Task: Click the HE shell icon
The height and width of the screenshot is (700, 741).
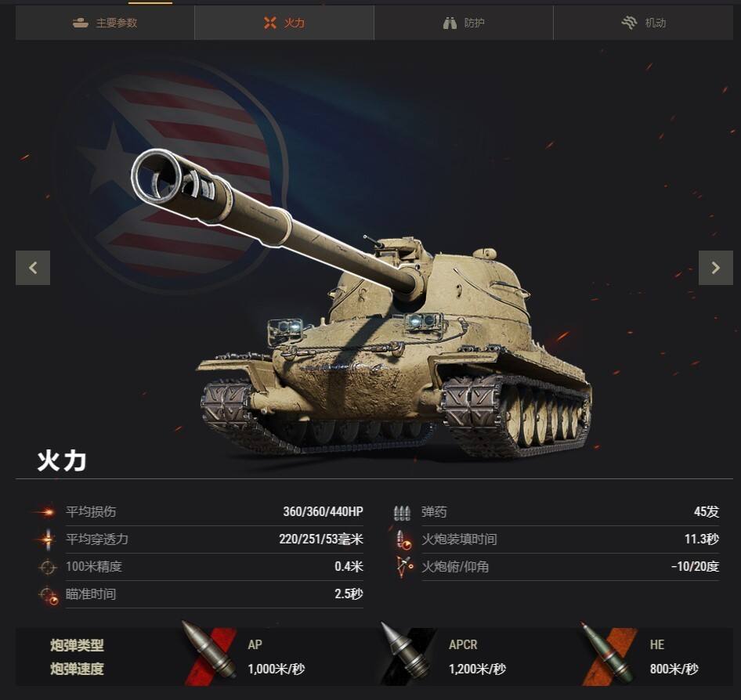Action: click(x=609, y=654)
